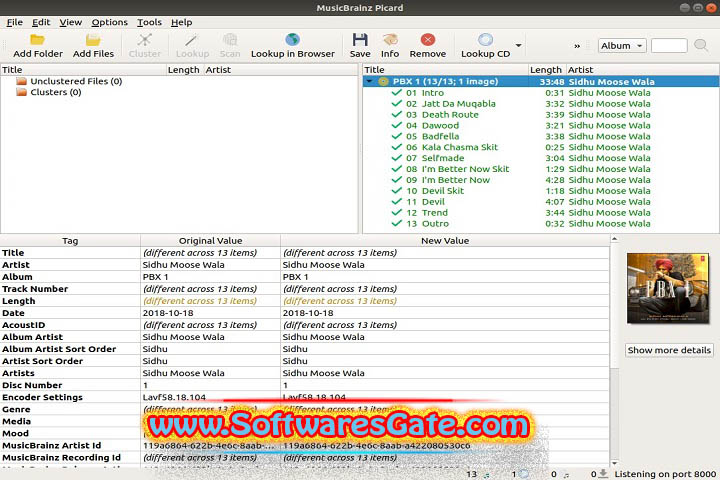This screenshot has height=480, width=720.
Task: Open the Album search type dropdown
Action: [x=622, y=45]
